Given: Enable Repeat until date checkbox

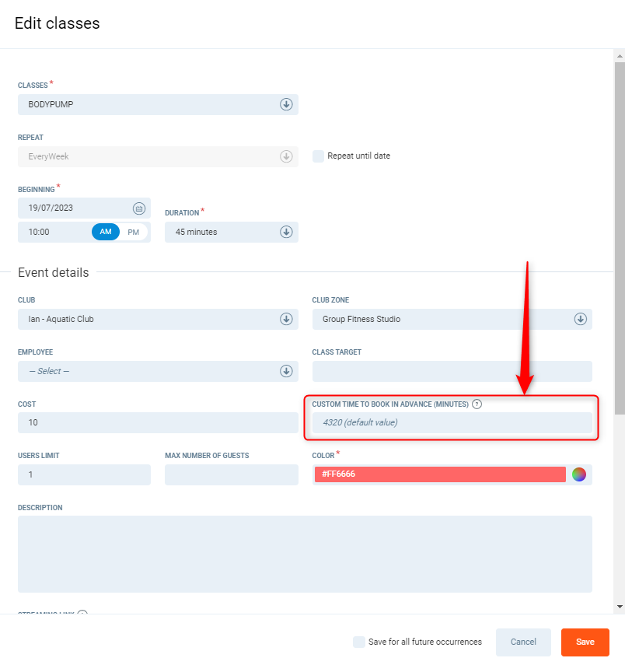Looking at the screenshot, I should click(x=318, y=156).
